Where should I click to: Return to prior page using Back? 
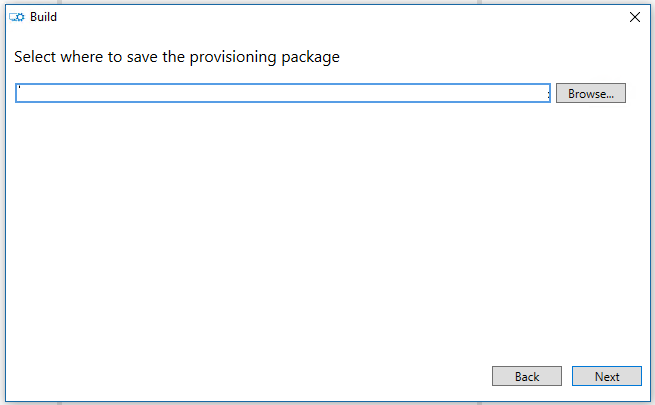(x=526, y=376)
